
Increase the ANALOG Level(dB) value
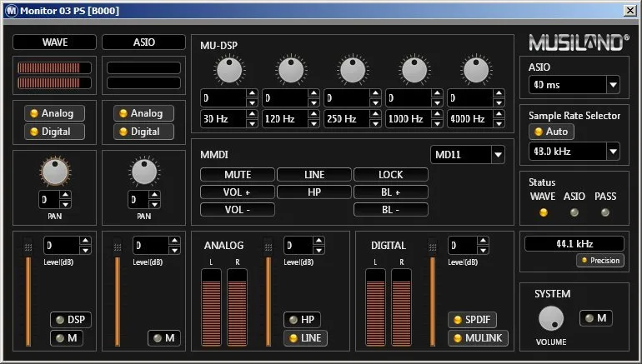[318, 241]
